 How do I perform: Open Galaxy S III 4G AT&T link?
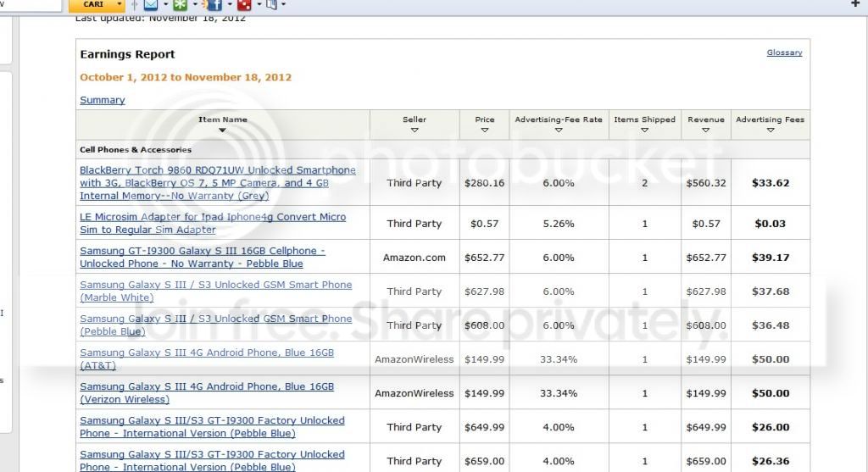click(207, 359)
